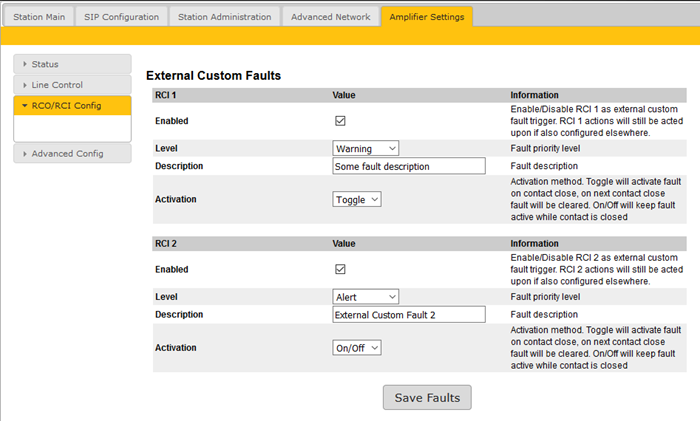Image resolution: width=700 pixels, height=421 pixels.
Task: Expand the Advanced Config sidebar section
Action: click(x=72, y=153)
